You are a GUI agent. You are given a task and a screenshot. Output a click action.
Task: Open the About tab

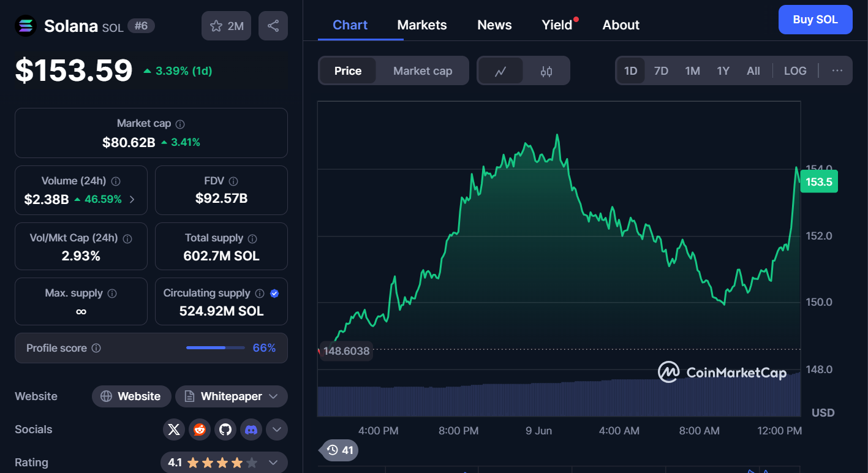coord(621,25)
